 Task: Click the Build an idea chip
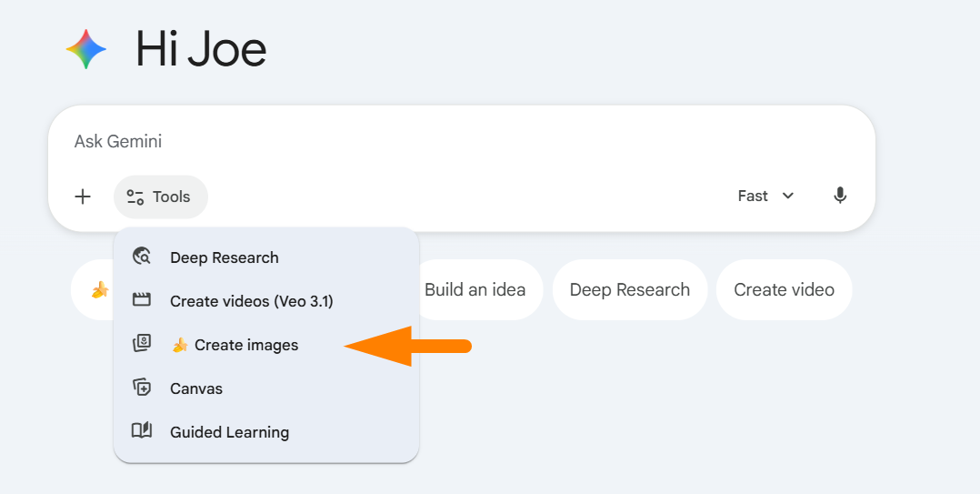[x=476, y=289]
